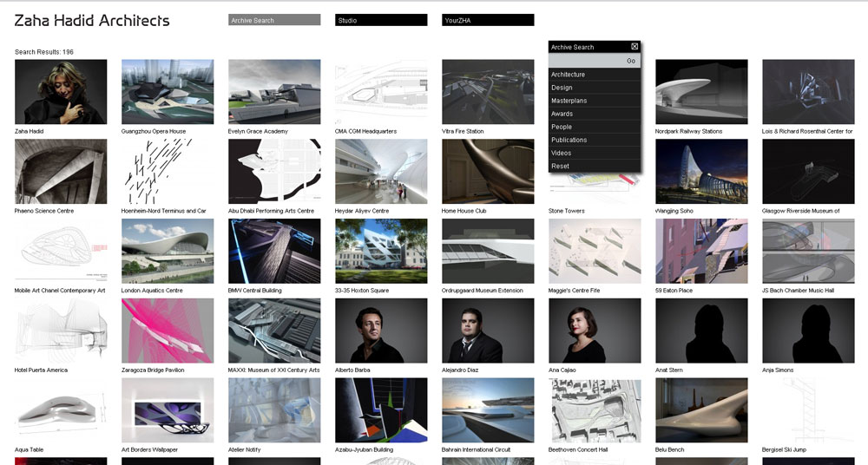Close the Archive Search popup panel
The width and height of the screenshot is (868, 465).
pos(635,47)
